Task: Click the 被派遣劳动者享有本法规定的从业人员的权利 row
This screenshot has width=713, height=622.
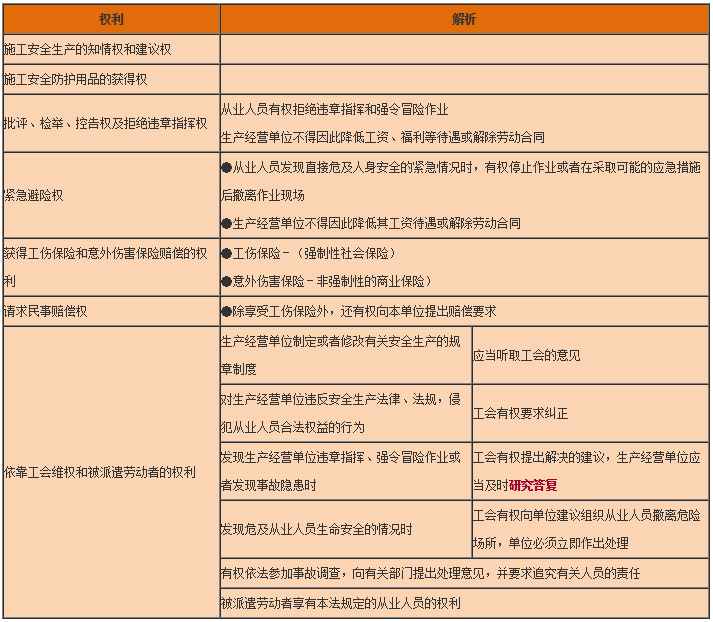Action: coord(340,603)
